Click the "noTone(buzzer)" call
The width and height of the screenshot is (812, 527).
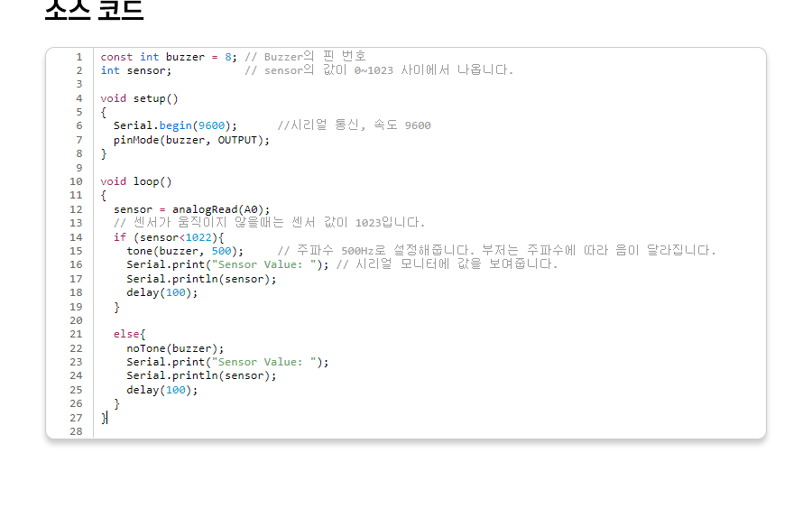pos(175,348)
